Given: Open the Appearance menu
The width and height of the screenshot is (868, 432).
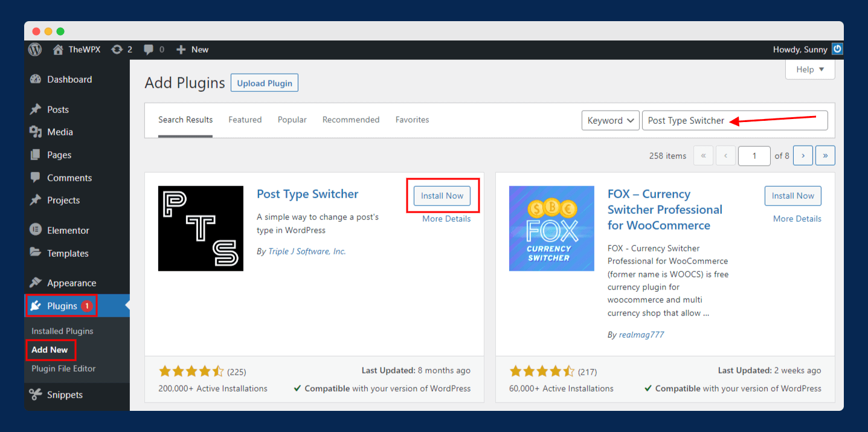Looking at the screenshot, I should [x=71, y=283].
